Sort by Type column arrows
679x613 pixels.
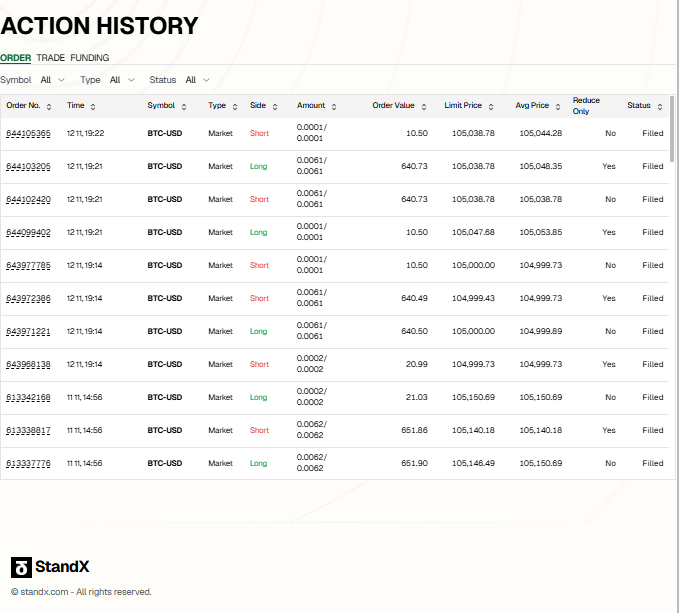[x=235, y=106]
